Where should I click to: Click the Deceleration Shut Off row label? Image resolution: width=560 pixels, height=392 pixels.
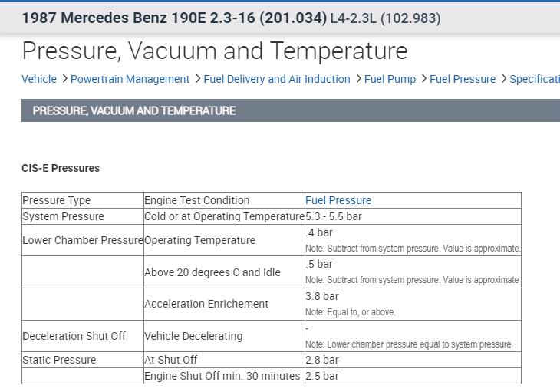(x=74, y=336)
